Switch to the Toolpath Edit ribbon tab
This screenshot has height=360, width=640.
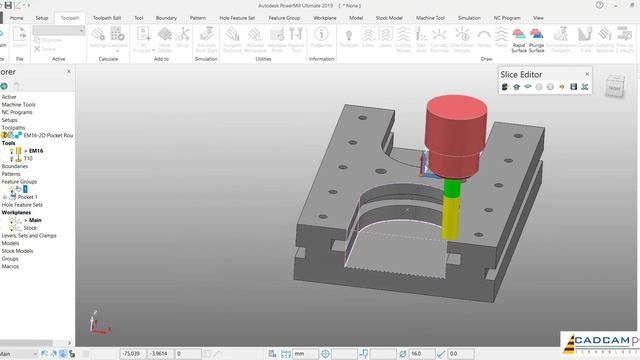point(107,18)
